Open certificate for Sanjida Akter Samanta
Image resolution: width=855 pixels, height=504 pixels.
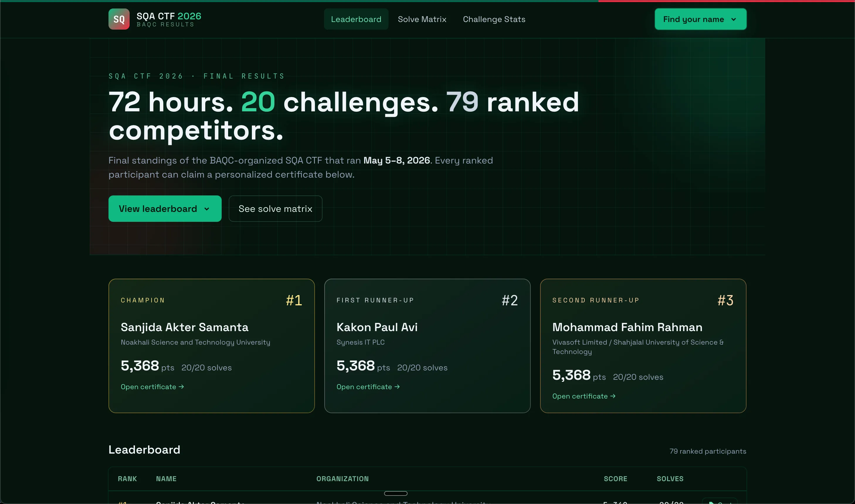[x=152, y=386]
